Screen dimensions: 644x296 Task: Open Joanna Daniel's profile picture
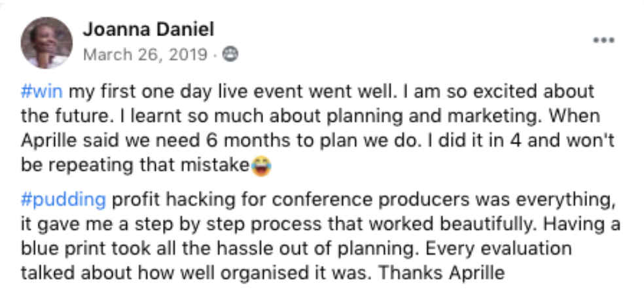tap(46, 43)
